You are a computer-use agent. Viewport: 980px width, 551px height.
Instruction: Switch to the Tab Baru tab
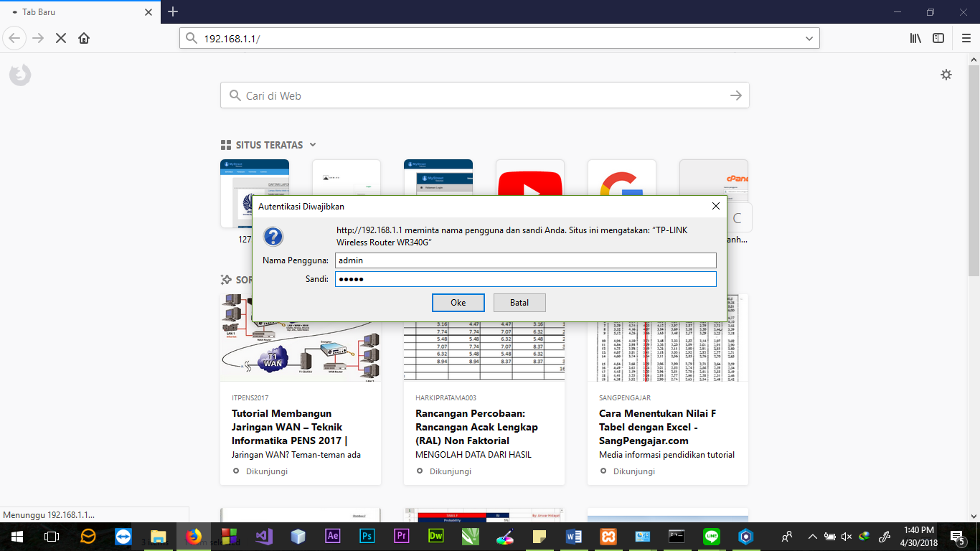72,11
